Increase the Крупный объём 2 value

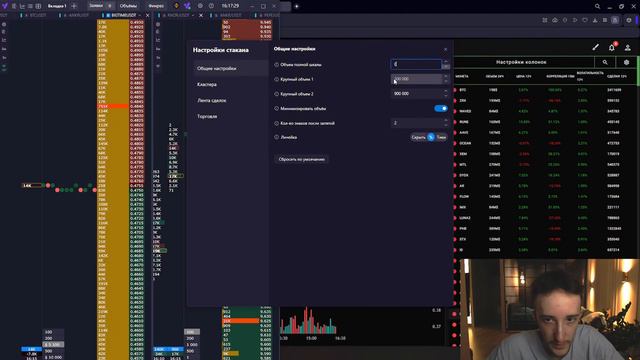446,91
